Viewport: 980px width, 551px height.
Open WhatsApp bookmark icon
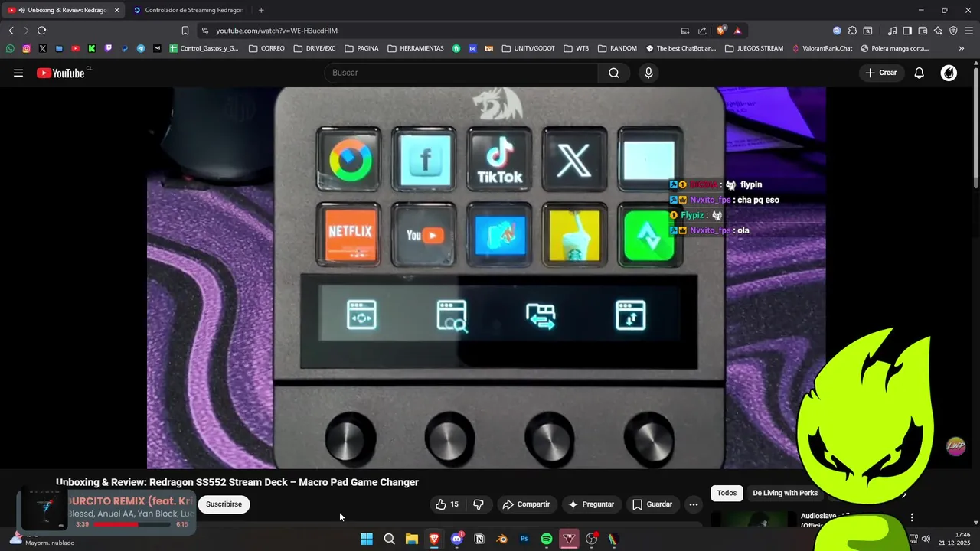click(x=10, y=48)
